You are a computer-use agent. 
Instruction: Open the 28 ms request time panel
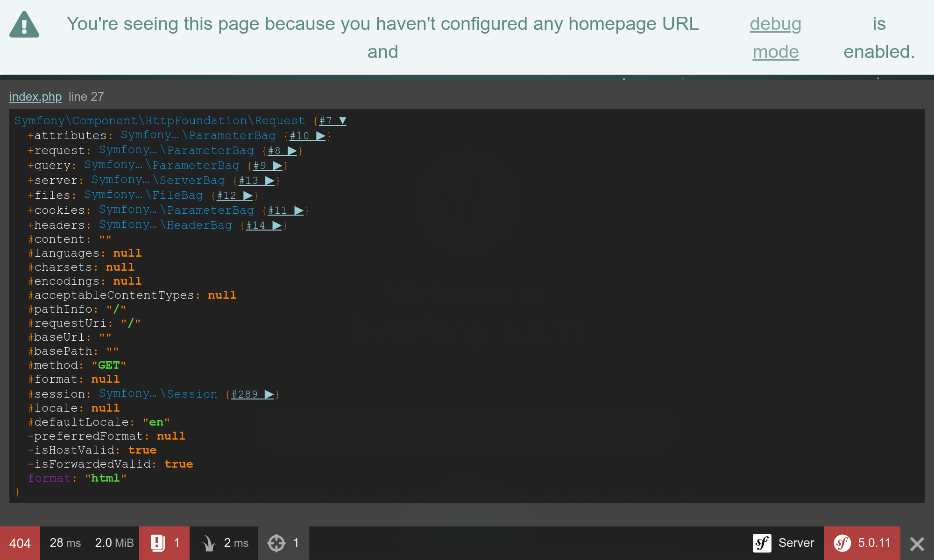(x=65, y=543)
